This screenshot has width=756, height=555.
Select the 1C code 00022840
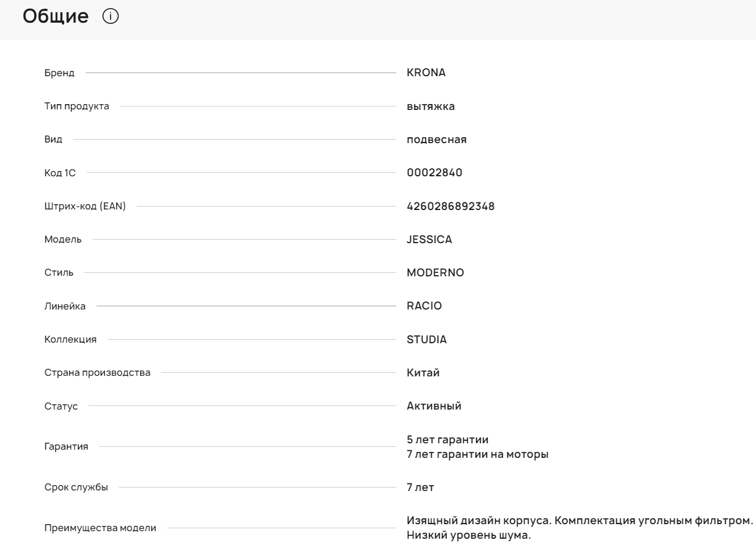(x=434, y=173)
